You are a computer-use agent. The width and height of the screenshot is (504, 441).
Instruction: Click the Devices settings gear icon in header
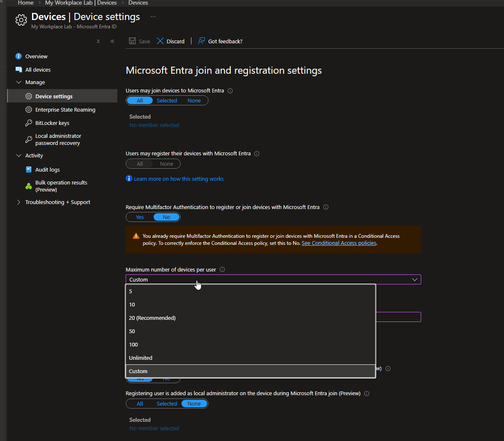pos(21,20)
